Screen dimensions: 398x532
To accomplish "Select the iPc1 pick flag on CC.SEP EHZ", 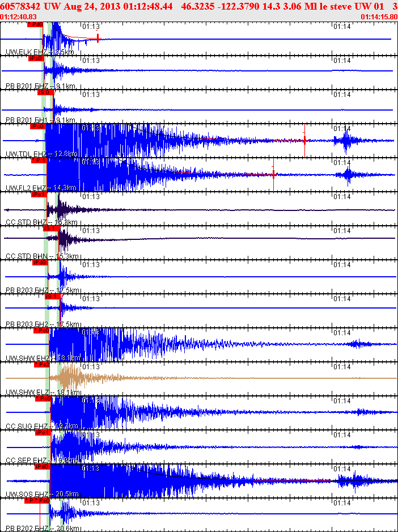I will click(43, 433).
